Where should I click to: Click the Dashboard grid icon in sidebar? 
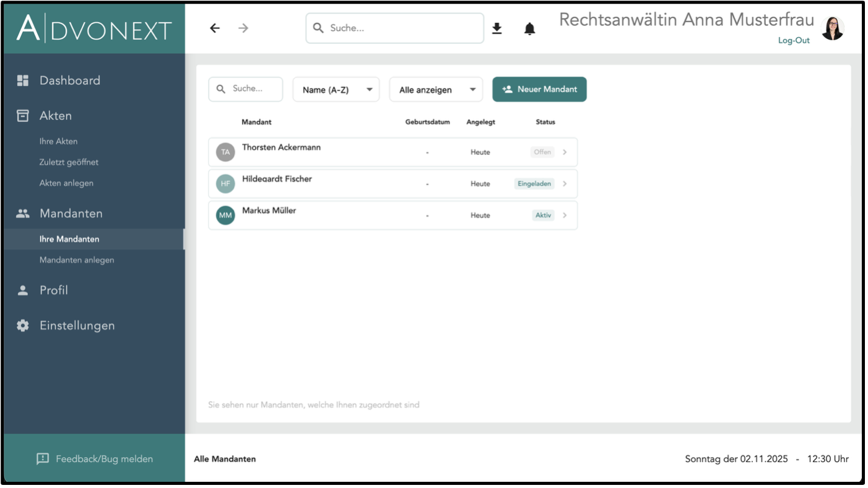point(23,81)
